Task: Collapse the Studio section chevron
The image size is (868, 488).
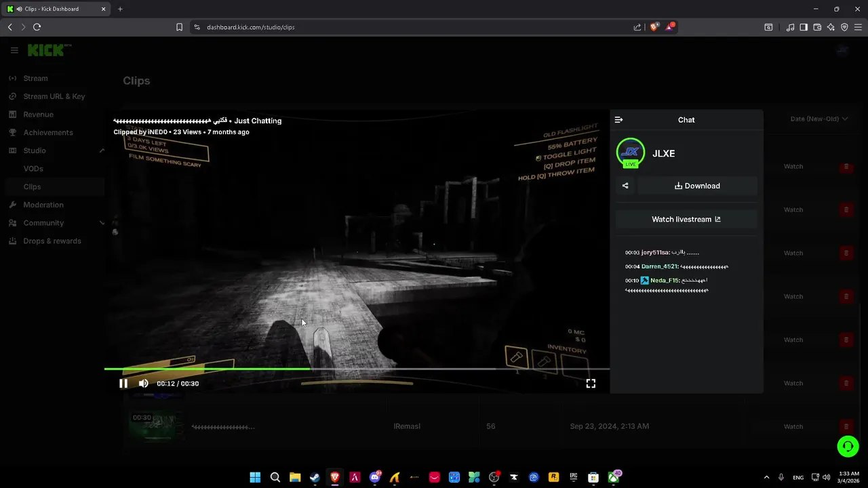Action: click(x=102, y=150)
